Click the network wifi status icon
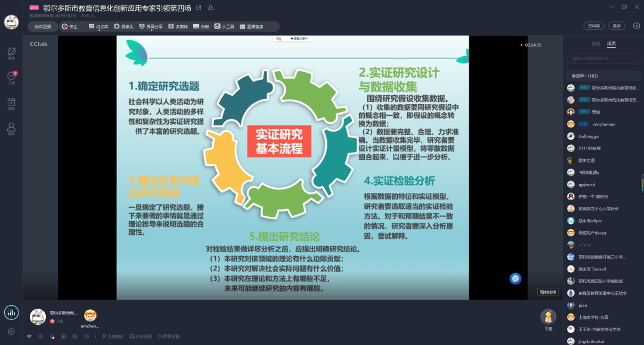This screenshot has height=345, width=644. (29, 337)
